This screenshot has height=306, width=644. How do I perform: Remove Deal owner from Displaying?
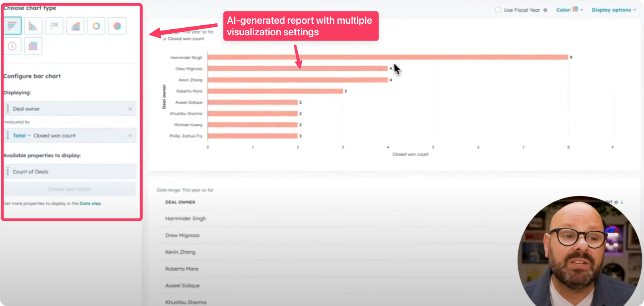pos(130,109)
